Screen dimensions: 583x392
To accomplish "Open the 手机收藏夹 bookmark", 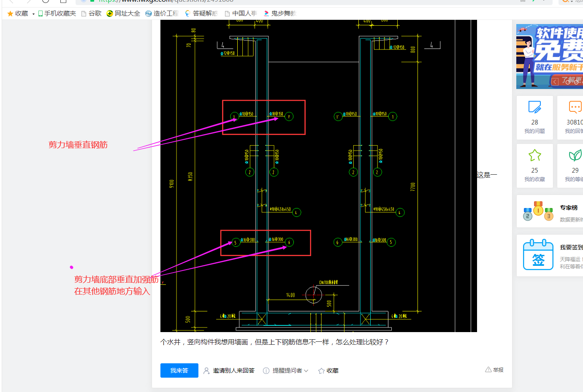I will (57, 14).
